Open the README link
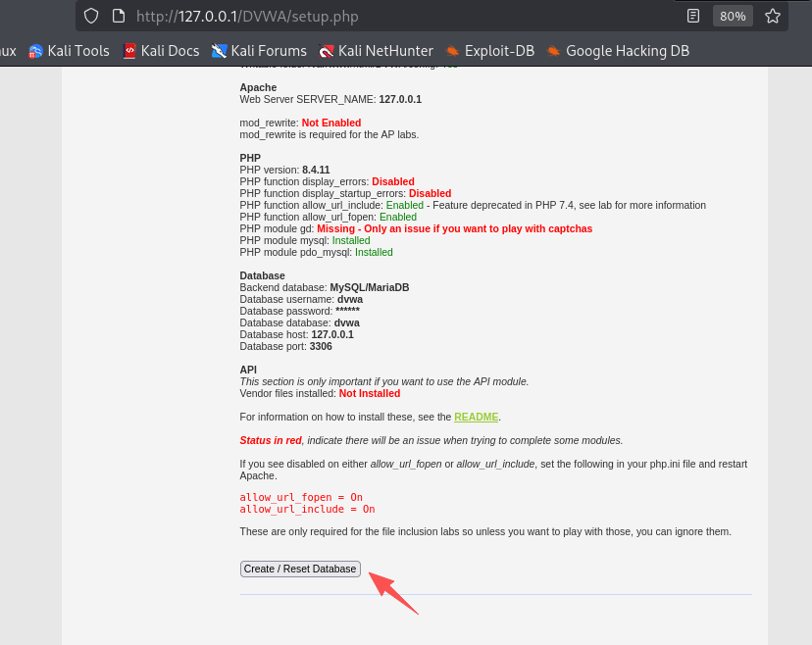 tap(476, 417)
